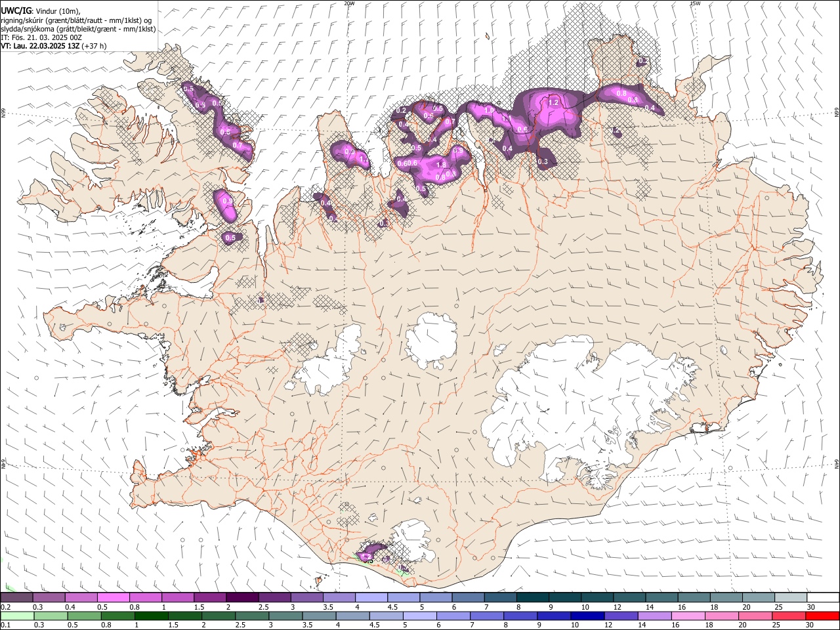Select the 'Vindur (10m)' header text

pyautogui.click(x=57, y=10)
